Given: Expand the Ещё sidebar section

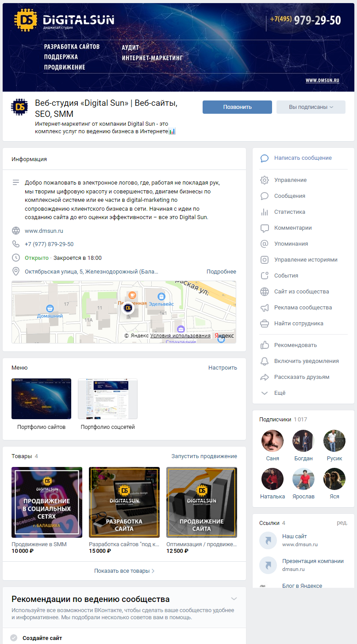Looking at the screenshot, I should click(x=265, y=393).
